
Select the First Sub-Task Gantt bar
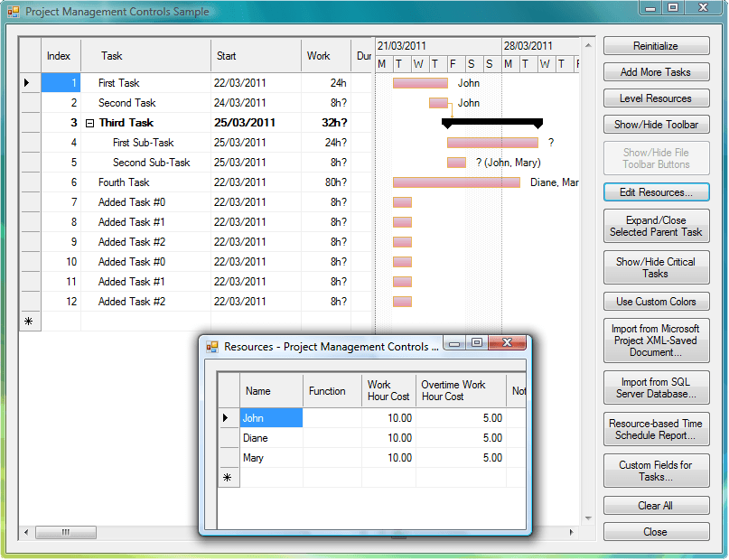click(493, 143)
